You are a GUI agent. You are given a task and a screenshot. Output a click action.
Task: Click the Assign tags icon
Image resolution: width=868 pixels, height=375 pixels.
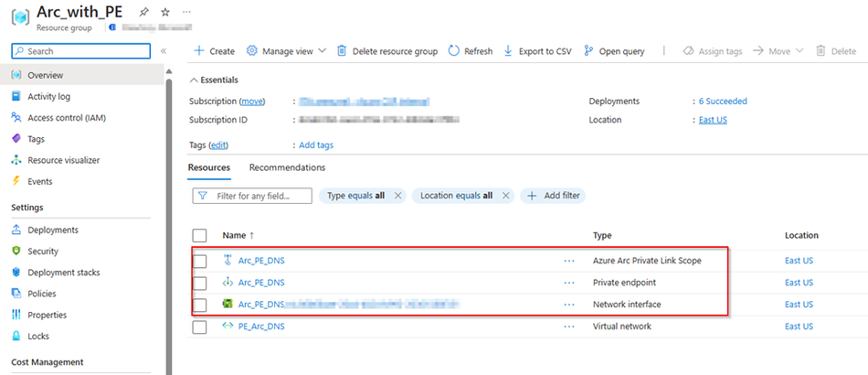pos(688,51)
